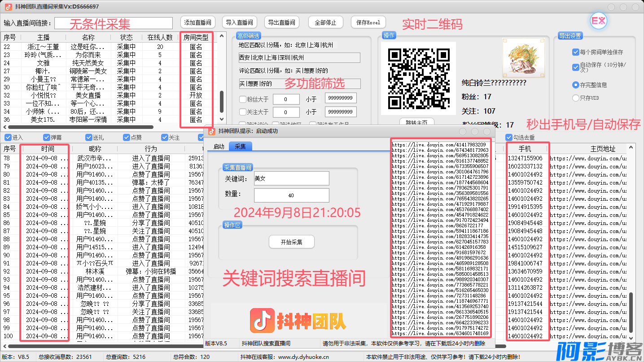Click the logo icon in the 启动成功 dialog title
Screen dimensions: 644x362
pos(212,131)
